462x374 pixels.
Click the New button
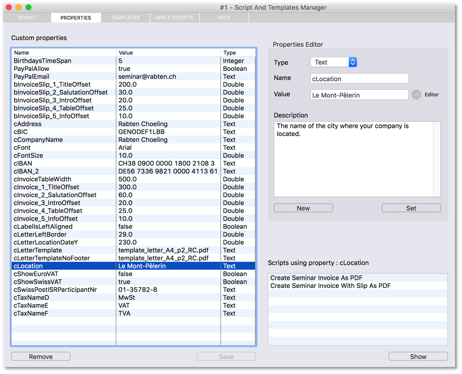[303, 208]
